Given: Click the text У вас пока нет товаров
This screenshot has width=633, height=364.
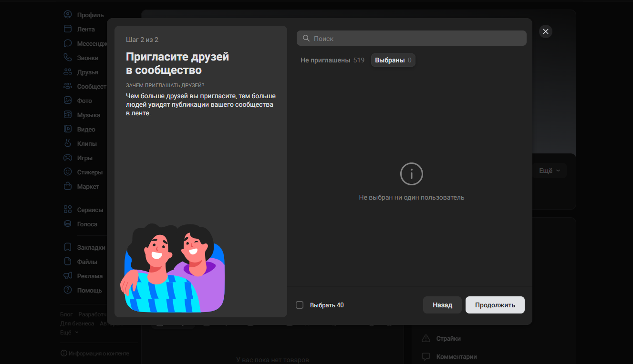Looking at the screenshot, I should coord(273,360).
